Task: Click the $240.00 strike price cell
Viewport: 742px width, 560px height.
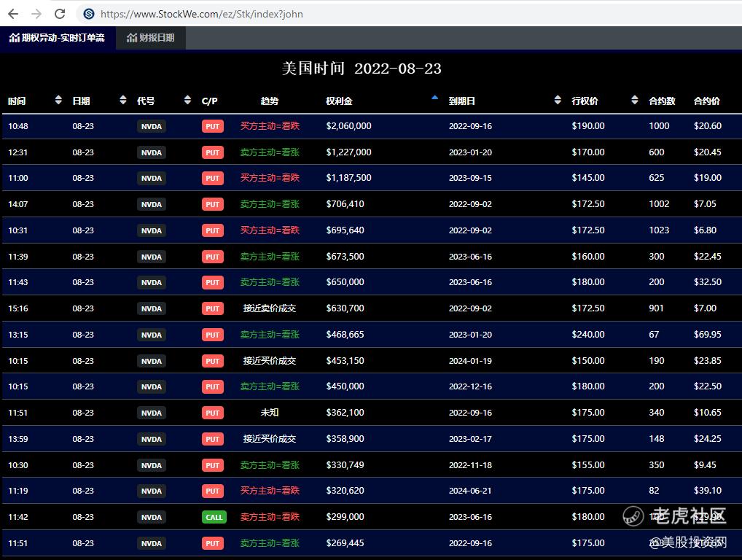Action: click(x=587, y=334)
